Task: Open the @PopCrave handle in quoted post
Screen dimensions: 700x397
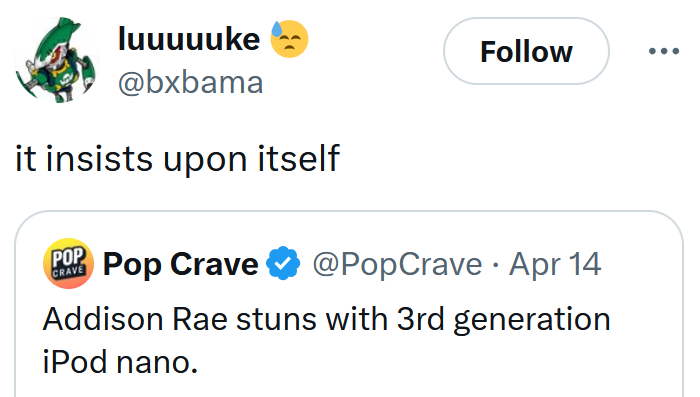Action: coord(397,264)
